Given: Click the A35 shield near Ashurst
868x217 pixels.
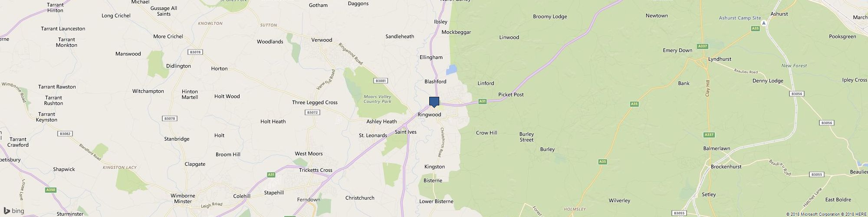Looking at the screenshot, I should coord(755,29).
